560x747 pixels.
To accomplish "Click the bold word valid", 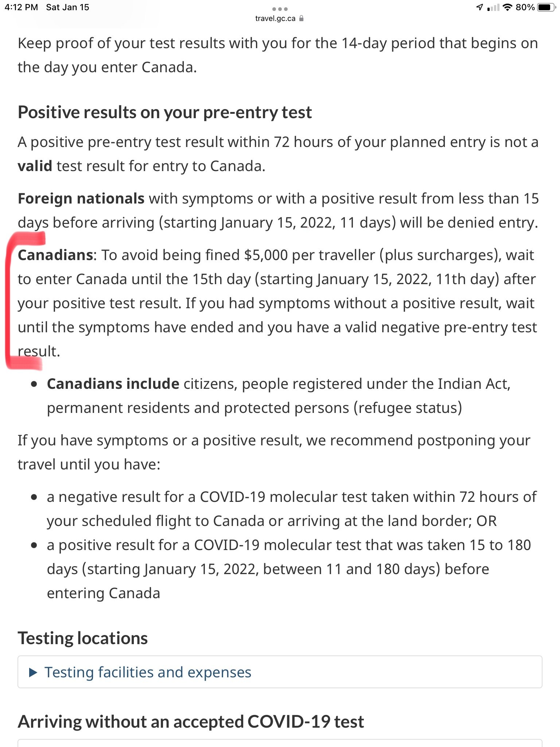I will pyautogui.click(x=35, y=166).
